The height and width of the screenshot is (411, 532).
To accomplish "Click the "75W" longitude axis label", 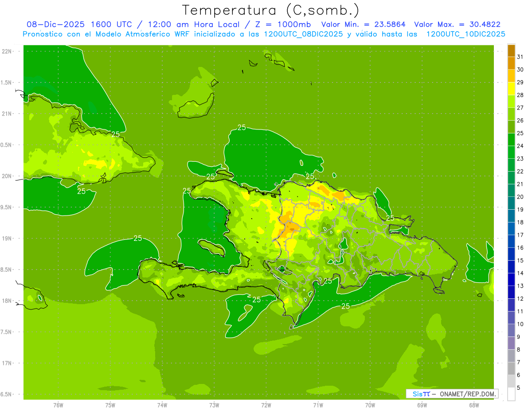I will pyautogui.click(x=110, y=405).
